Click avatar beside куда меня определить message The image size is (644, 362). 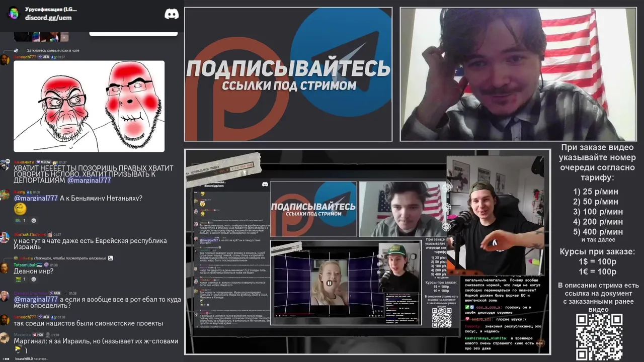click(x=5, y=297)
